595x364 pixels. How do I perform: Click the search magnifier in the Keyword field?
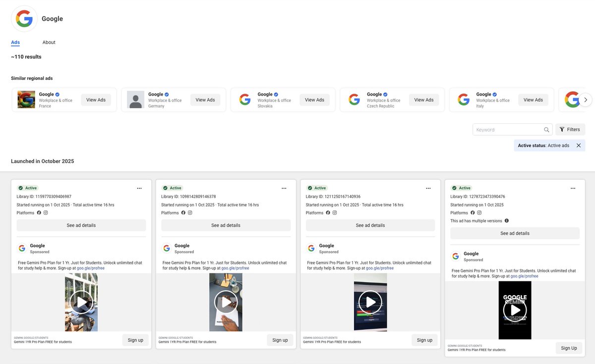coord(546,129)
